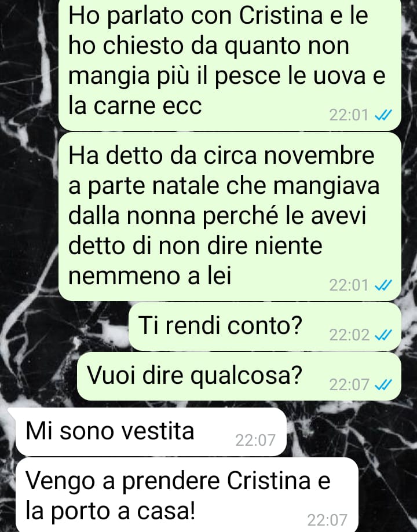The width and height of the screenshot is (417, 532).
Task: Tap the read ticks next to 'Ti rendi conto?'
Action: click(x=383, y=335)
